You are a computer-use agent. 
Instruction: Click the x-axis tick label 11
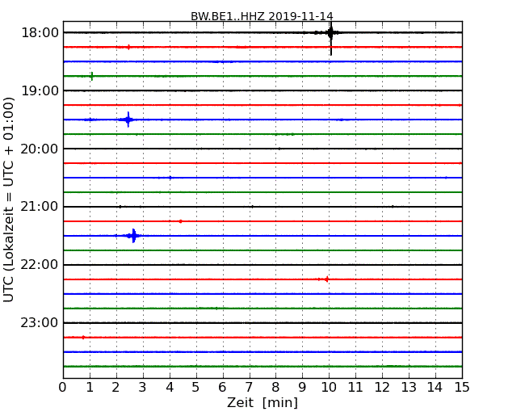coord(355,388)
